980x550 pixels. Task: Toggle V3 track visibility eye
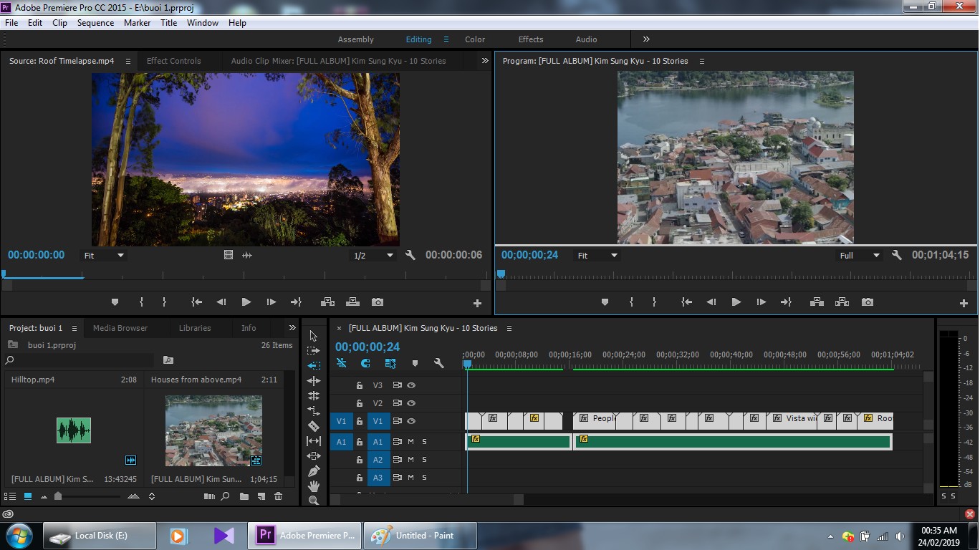[x=411, y=385]
